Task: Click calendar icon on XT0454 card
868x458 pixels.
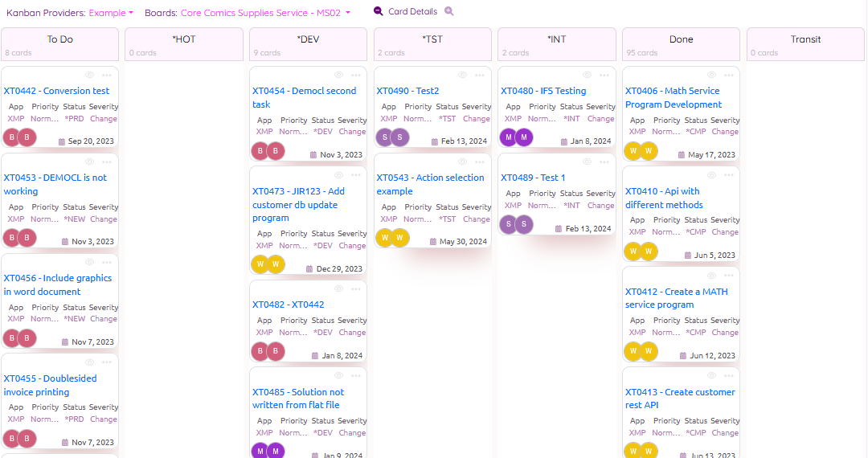Action: [313, 155]
